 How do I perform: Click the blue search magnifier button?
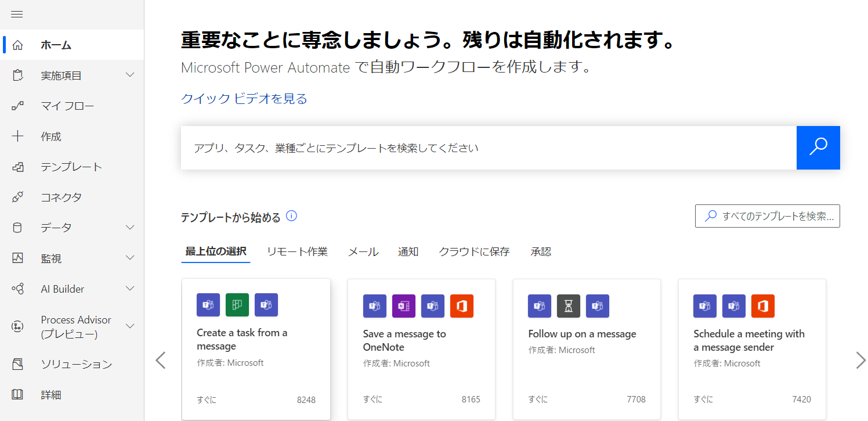pyautogui.click(x=818, y=147)
